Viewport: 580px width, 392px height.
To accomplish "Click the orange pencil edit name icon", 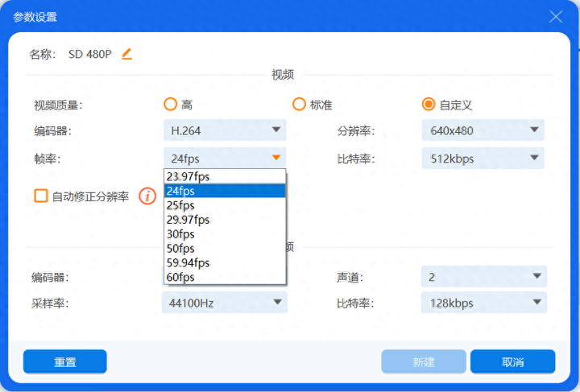I will coord(127,54).
